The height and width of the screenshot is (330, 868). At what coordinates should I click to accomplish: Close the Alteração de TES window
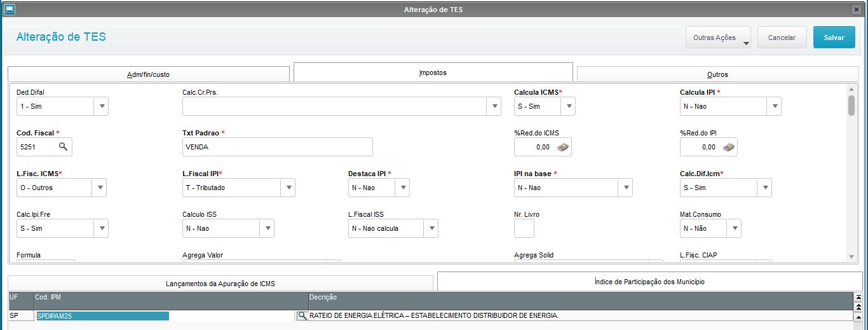pos(856,10)
